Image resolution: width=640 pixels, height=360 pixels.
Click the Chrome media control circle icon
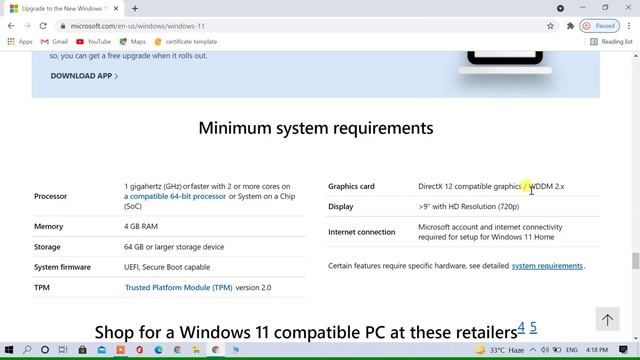(560, 8)
